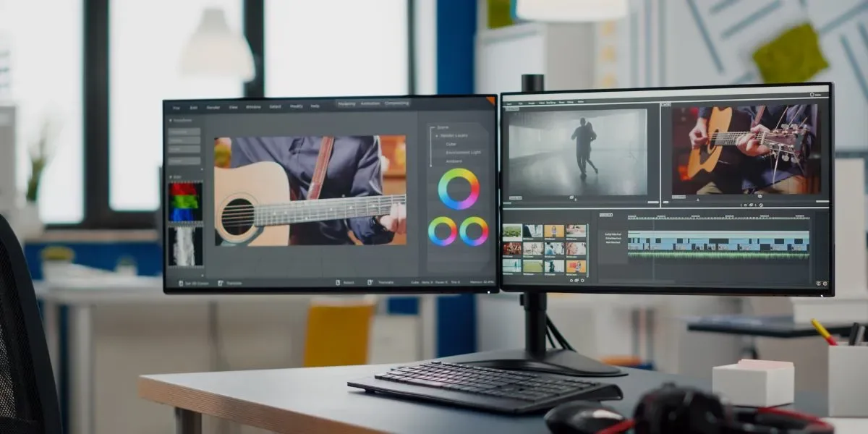Image resolution: width=868 pixels, height=434 pixels.
Task: Click the guitar image in the left monitor viewport
Action: tap(310, 191)
